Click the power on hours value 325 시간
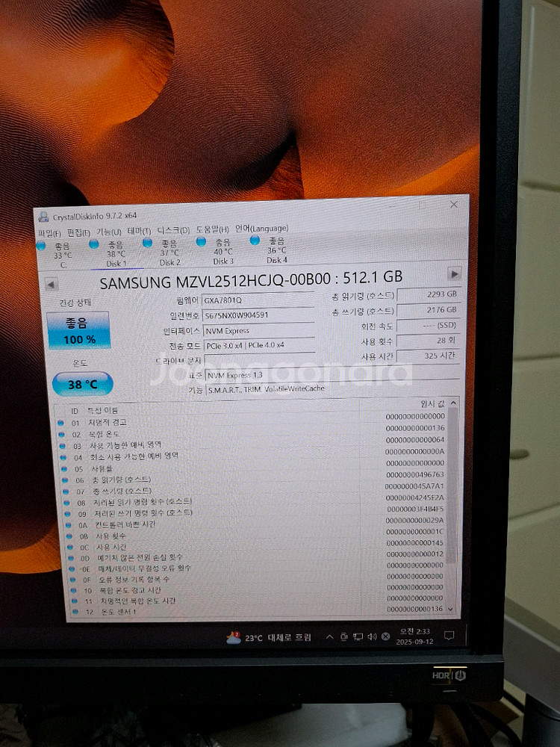 pyautogui.click(x=429, y=356)
